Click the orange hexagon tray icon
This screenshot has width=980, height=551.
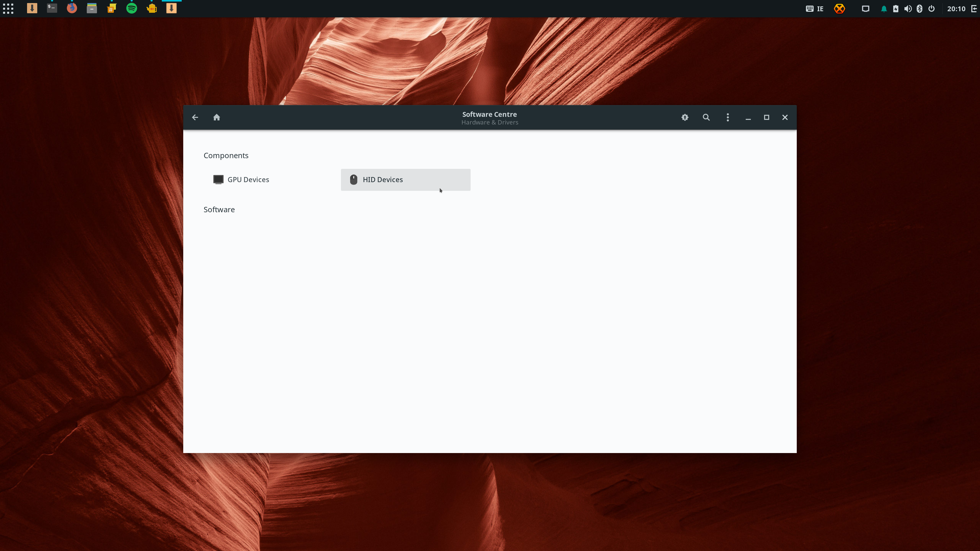[839, 9]
